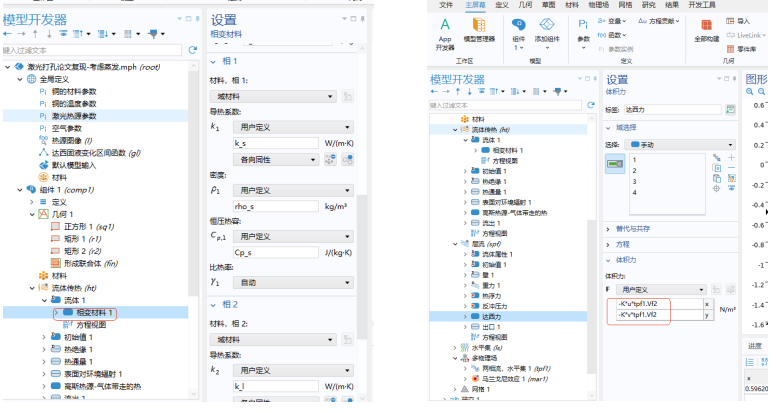This screenshot has height=413, width=781.
Task: Open the 零件库 parts library
Action: (x=746, y=48)
